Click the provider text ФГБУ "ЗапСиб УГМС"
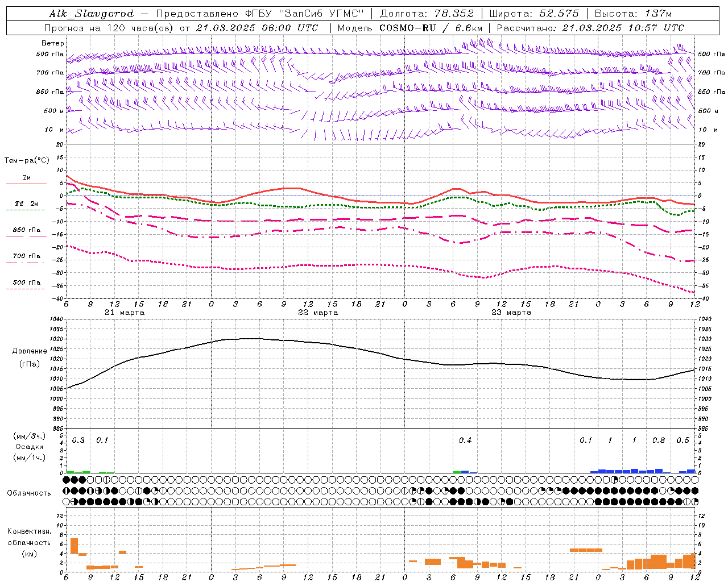This screenshot has height=582, width=728. click(304, 14)
